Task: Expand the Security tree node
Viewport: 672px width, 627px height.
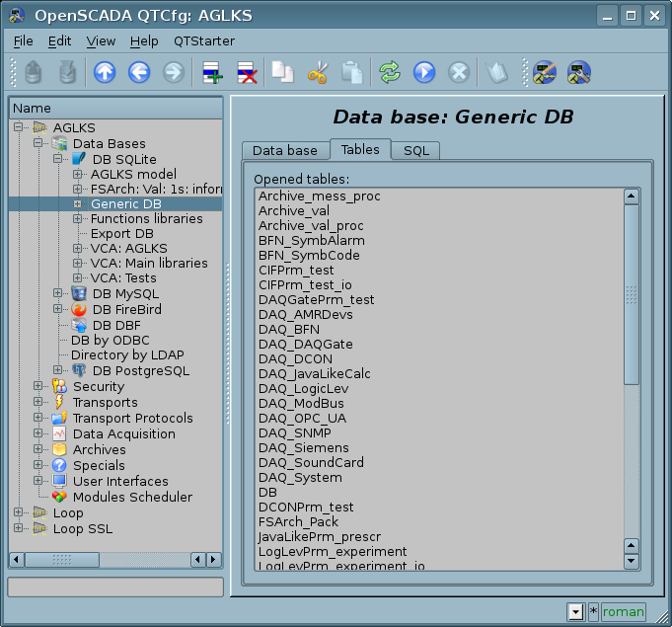Action: click(x=39, y=386)
